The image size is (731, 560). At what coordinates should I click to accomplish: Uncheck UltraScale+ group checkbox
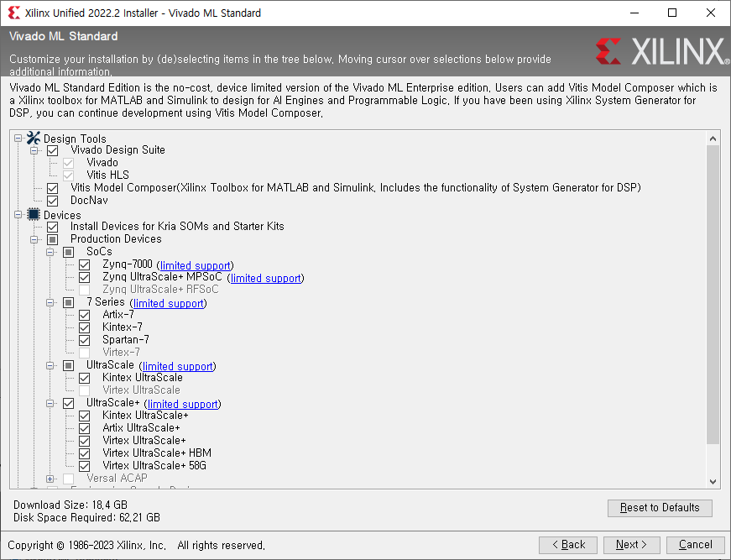tap(69, 403)
